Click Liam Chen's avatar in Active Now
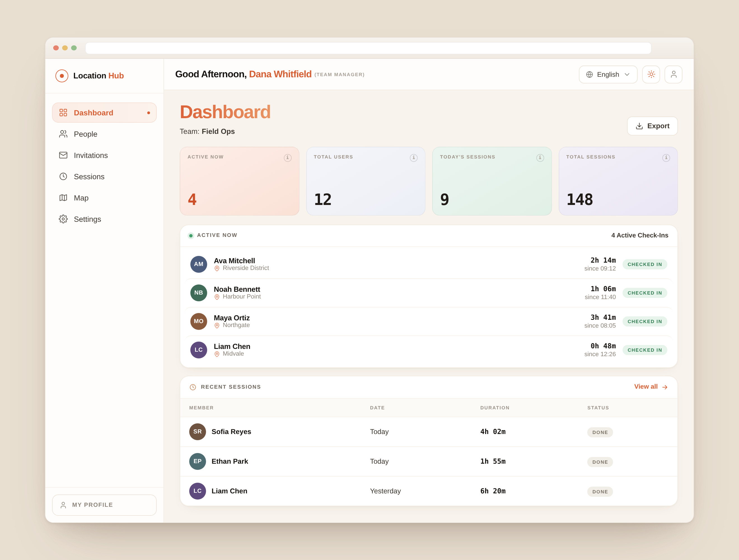This screenshot has height=560, width=739. point(198,350)
